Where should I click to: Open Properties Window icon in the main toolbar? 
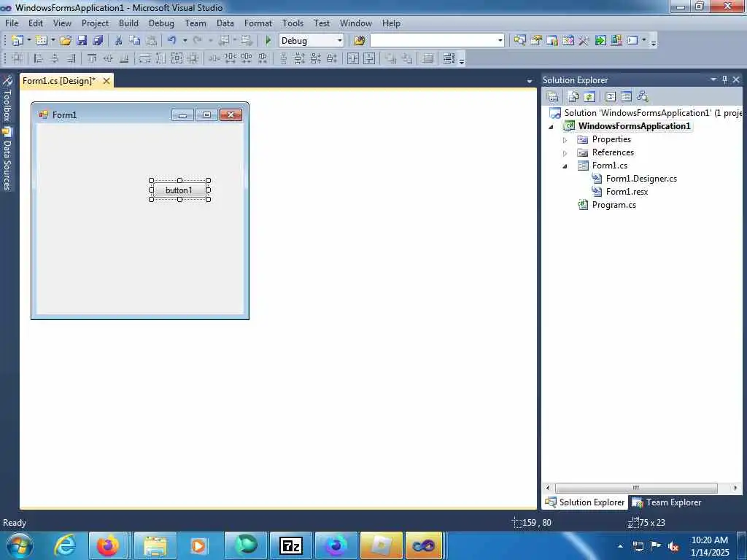[536, 41]
